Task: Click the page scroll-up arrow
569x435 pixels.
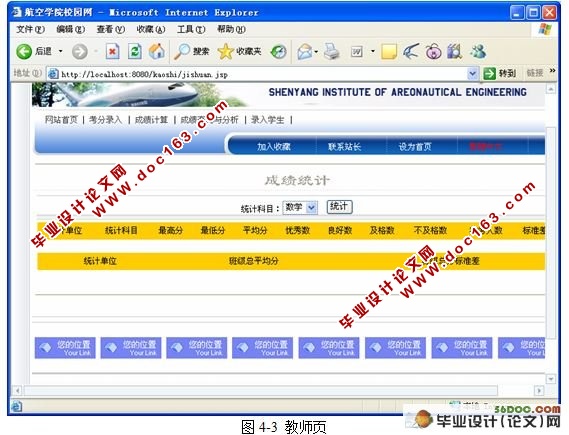Action: [x=551, y=89]
